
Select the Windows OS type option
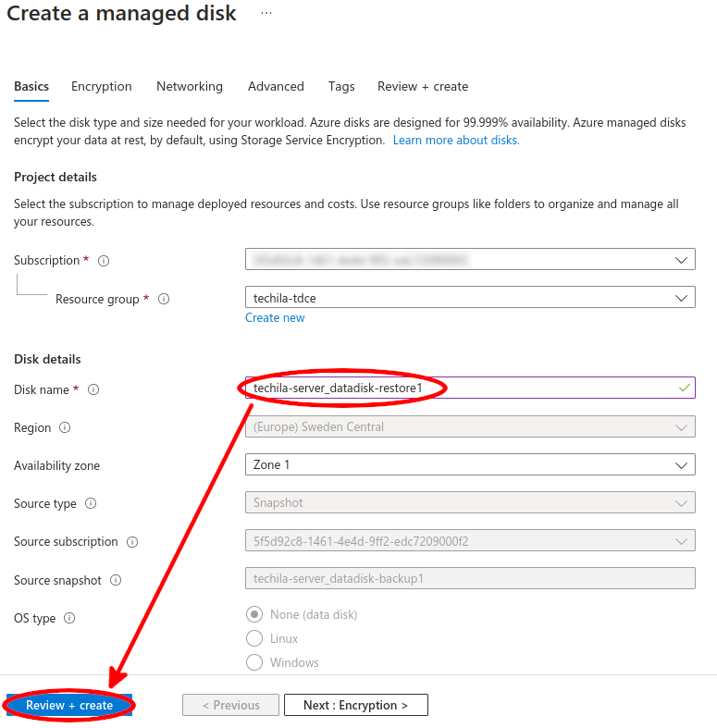(254, 662)
